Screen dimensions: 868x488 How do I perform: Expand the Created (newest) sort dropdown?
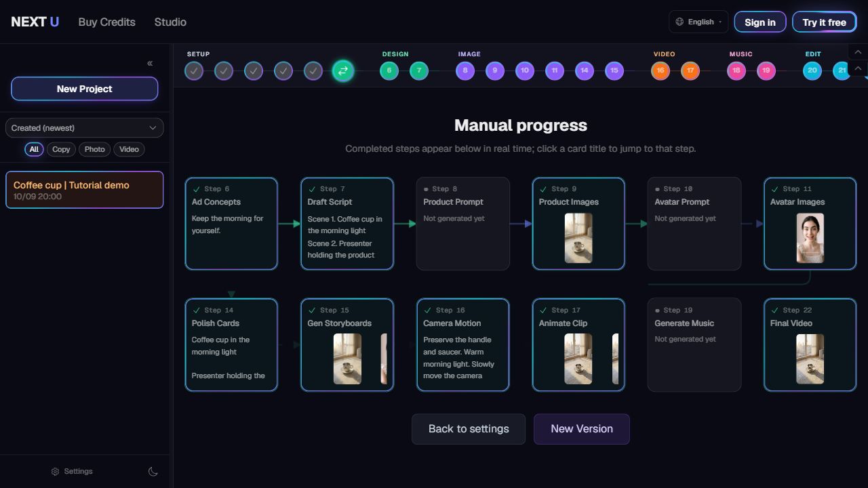coord(85,128)
